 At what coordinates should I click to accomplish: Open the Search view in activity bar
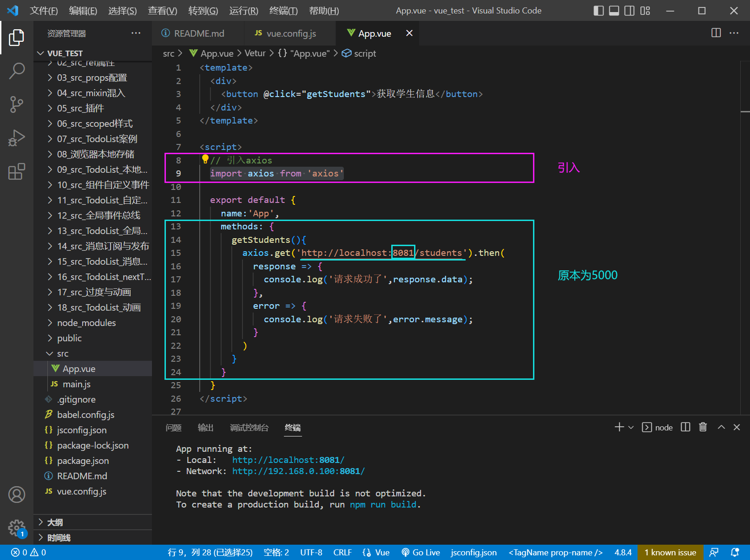click(17, 71)
